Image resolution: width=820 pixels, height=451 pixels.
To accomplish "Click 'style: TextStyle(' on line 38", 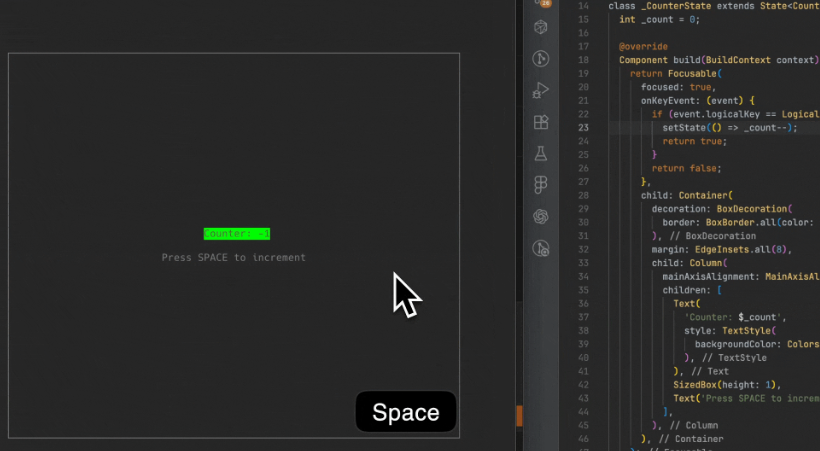I will click(x=730, y=331).
